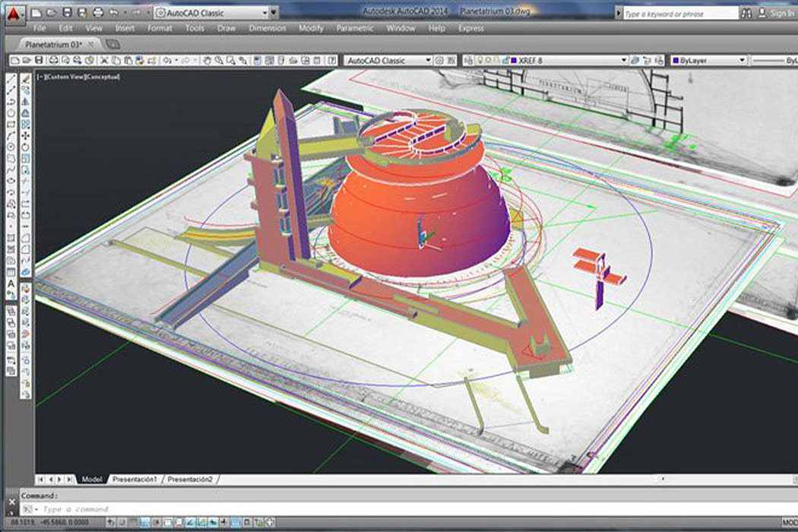Click the search binoculars icon
This screenshot has width=798, height=532.
(x=747, y=14)
